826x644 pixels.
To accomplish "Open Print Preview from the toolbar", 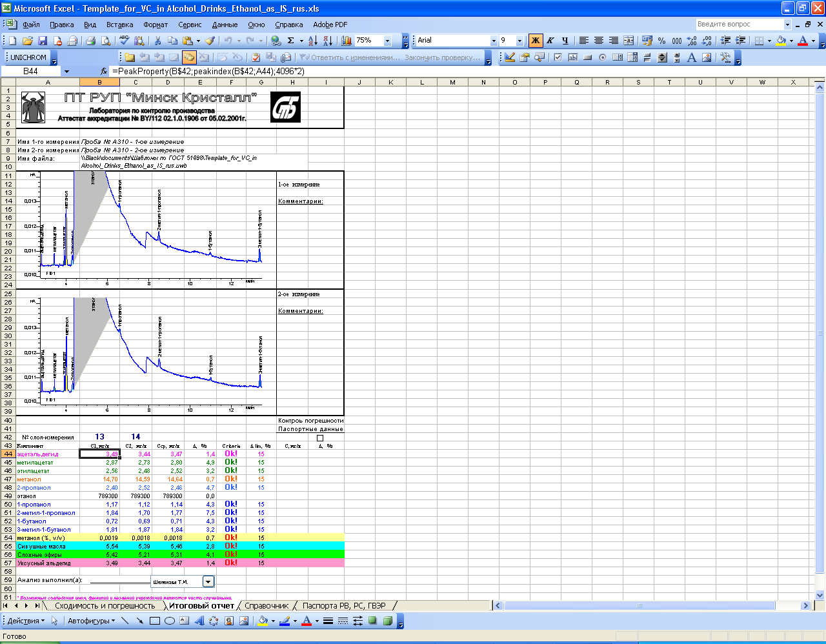I will tap(106, 41).
